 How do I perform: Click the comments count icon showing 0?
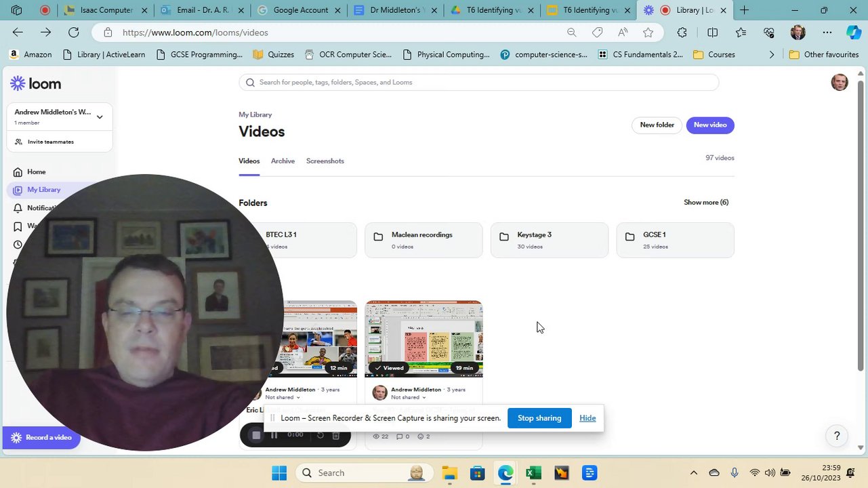[x=400, y=436]
